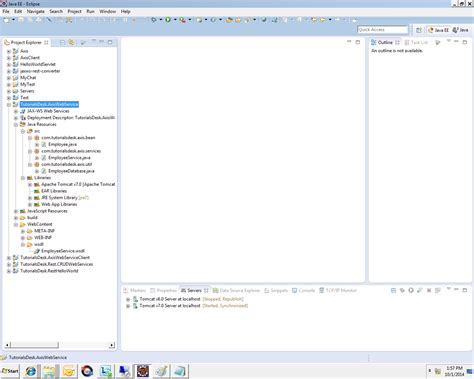Screen dimensions: 474x379
Task: Expand the JRE System Library node
Action: (30, 198)
